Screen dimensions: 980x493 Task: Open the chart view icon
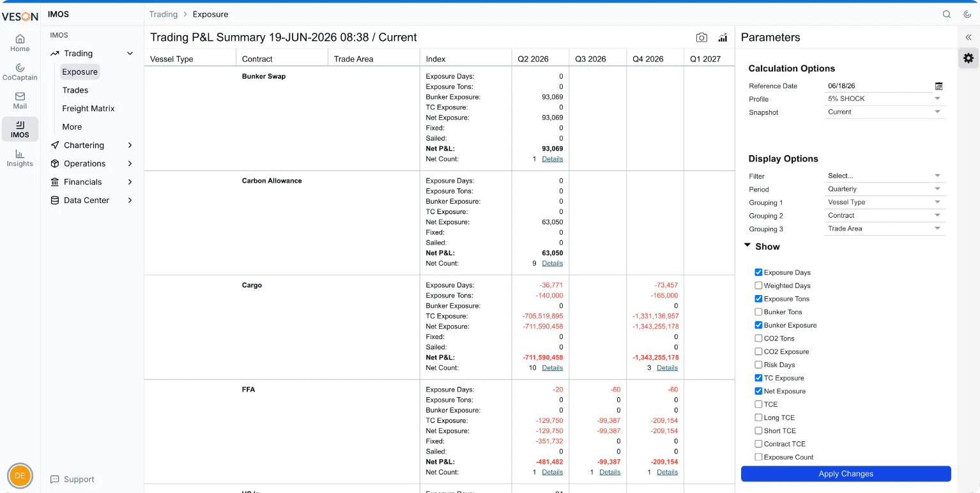coord(723,38)
